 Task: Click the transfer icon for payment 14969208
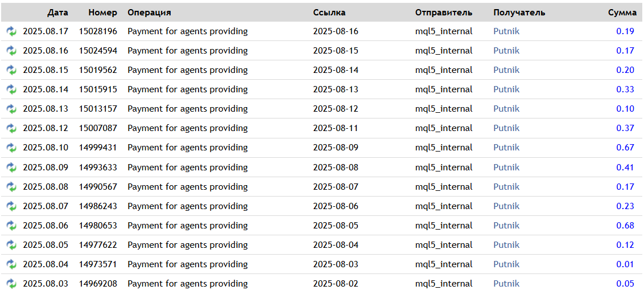point(11,284)
